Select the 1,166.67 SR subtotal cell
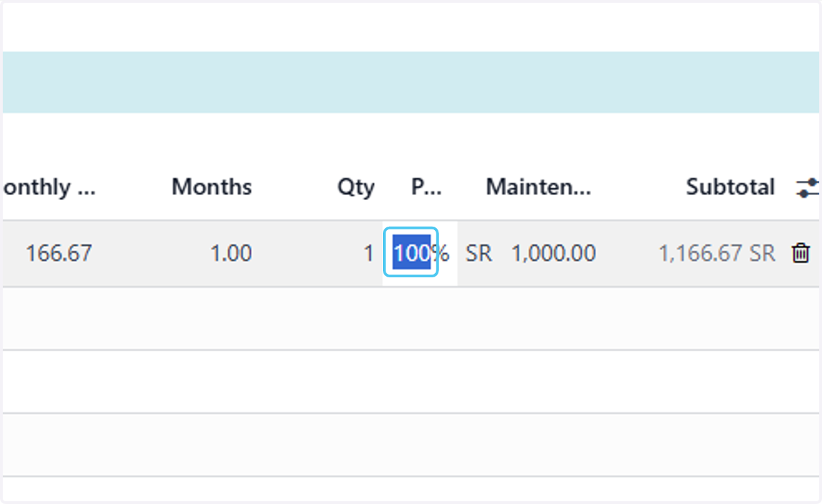This screenshot has height=504, width=822. 717,253
